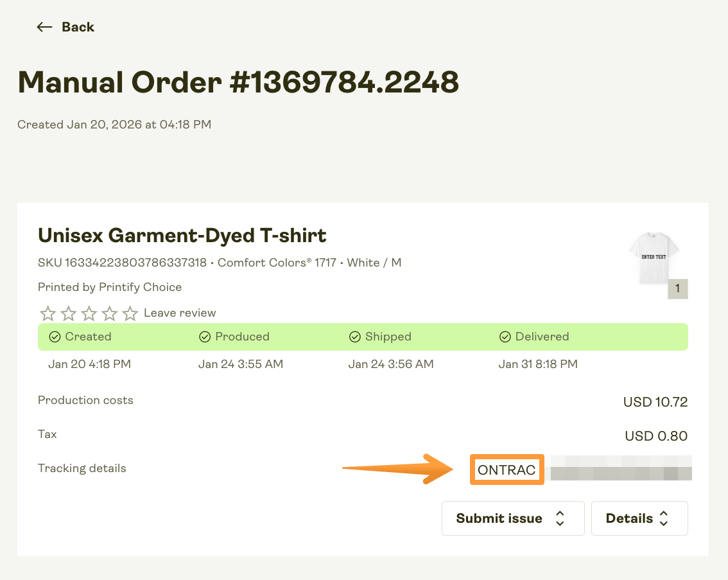The width and height of the screenshot is (728, 580).
Task: Expand the Submit issue dropdown
Action: [x=513, y=518]
